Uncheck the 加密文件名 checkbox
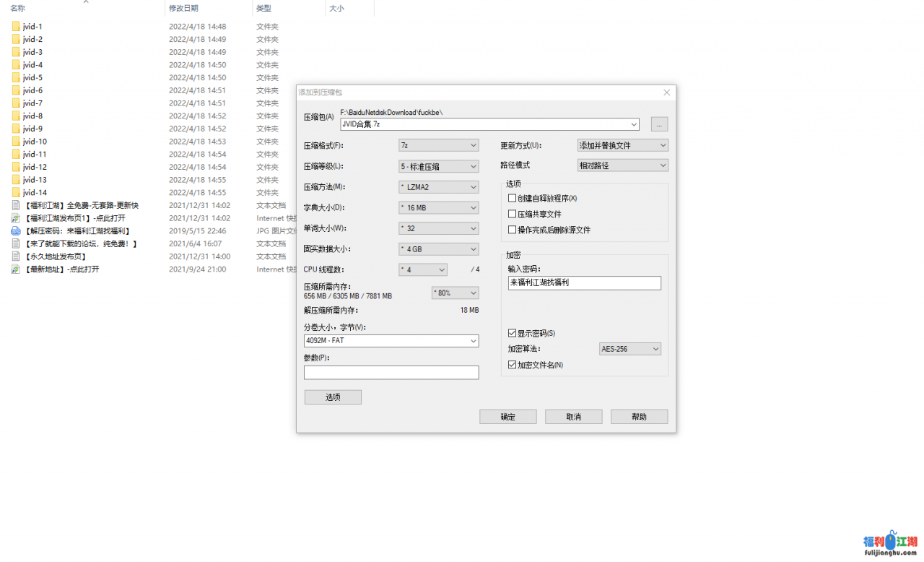This screenshot has width=924, height=562. [513, 366]
